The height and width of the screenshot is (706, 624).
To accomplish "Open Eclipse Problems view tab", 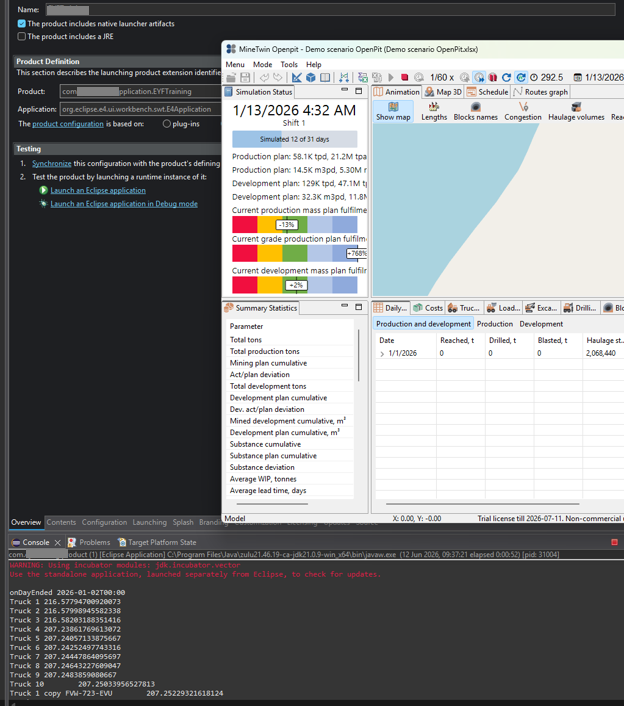I will pyautogui.click(x=89, y=542).
